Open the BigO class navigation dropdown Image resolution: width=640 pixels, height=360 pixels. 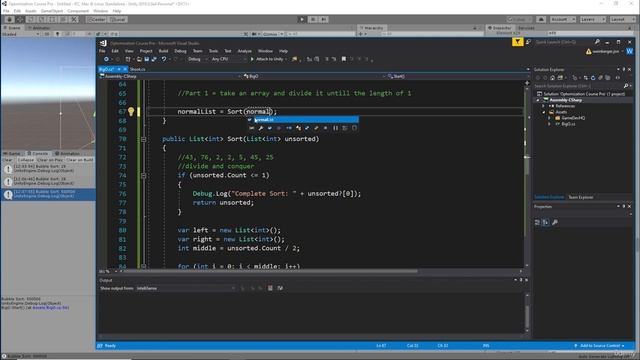(314, 76)
